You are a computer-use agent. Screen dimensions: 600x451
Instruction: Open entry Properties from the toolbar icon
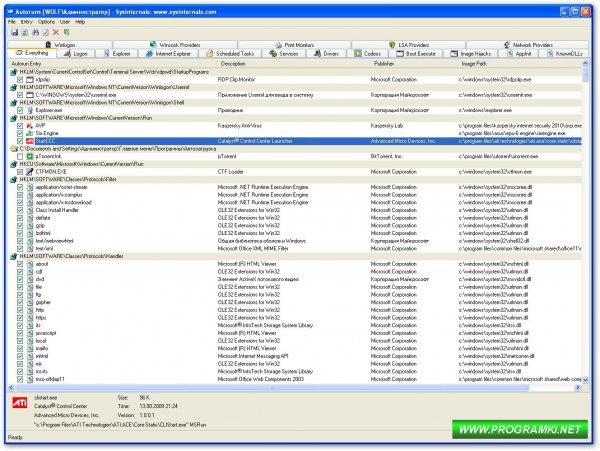[46, 33]
